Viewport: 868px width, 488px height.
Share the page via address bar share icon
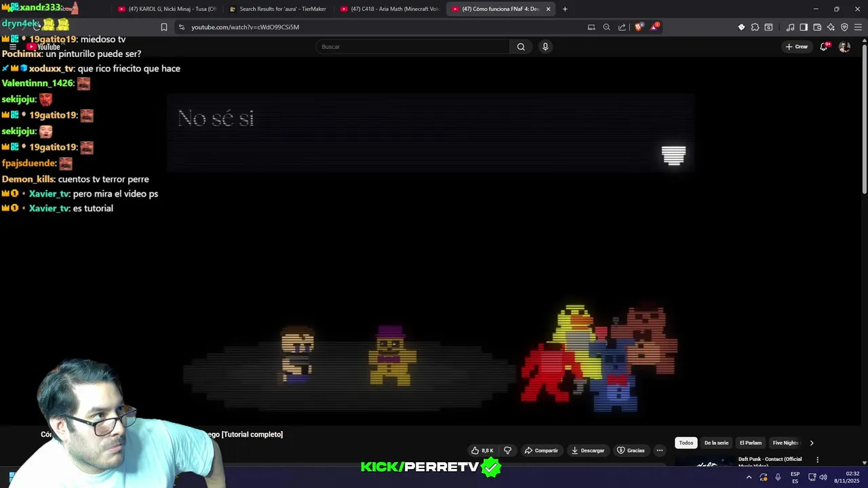coord(622,27)
